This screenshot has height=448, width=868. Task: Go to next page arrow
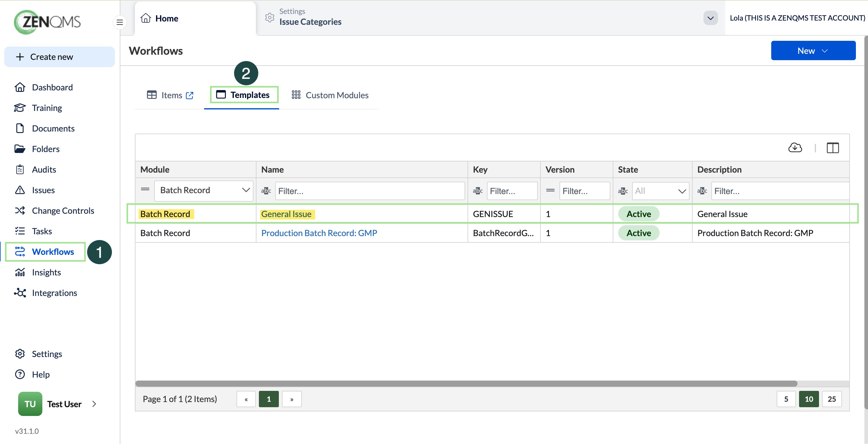coord(292,399)
